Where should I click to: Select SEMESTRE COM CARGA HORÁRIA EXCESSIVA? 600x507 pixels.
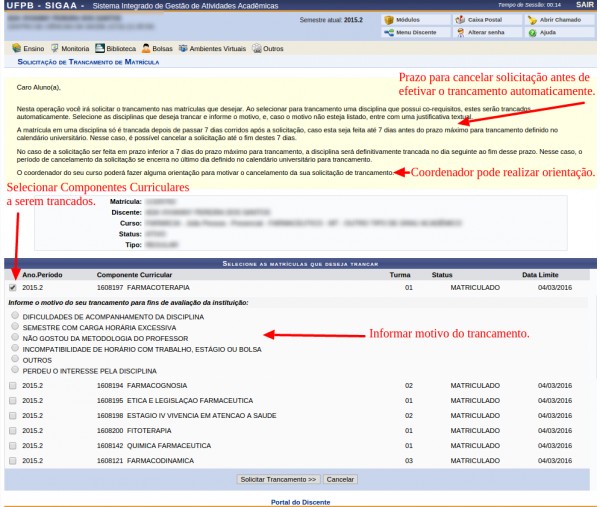(x=15, y=326)
